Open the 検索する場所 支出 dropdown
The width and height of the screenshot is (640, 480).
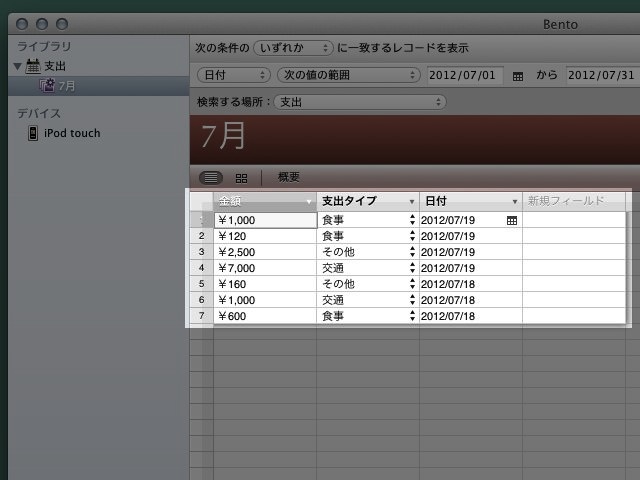(x=360, y=102)
